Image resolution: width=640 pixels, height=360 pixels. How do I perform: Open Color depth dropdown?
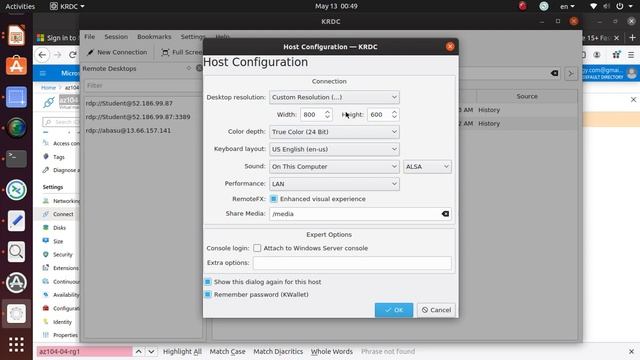click(x=334, y=132)
